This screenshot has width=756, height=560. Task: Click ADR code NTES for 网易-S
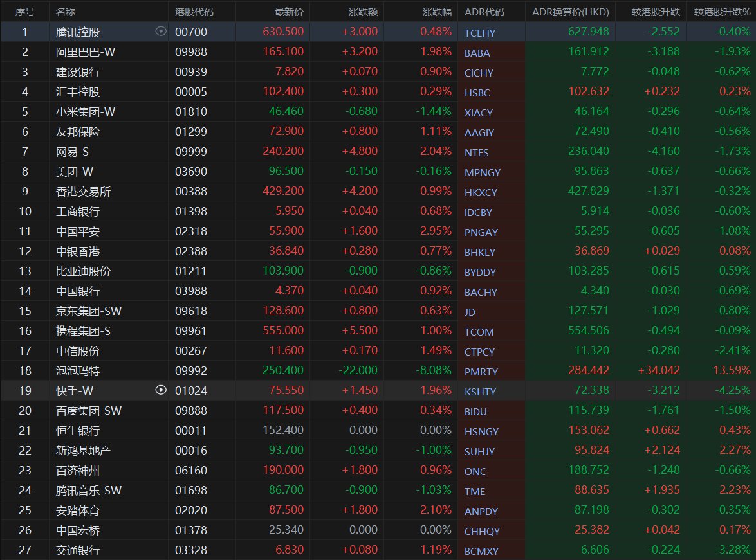tap(477, 152)
